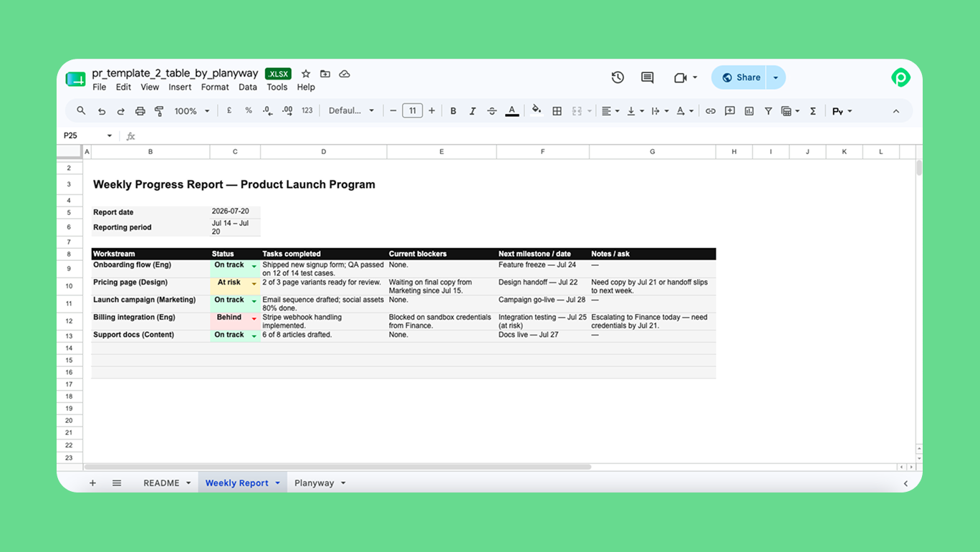Open the fill color picker
Screen dimensions: 980x552
click(x=537, y=111)
